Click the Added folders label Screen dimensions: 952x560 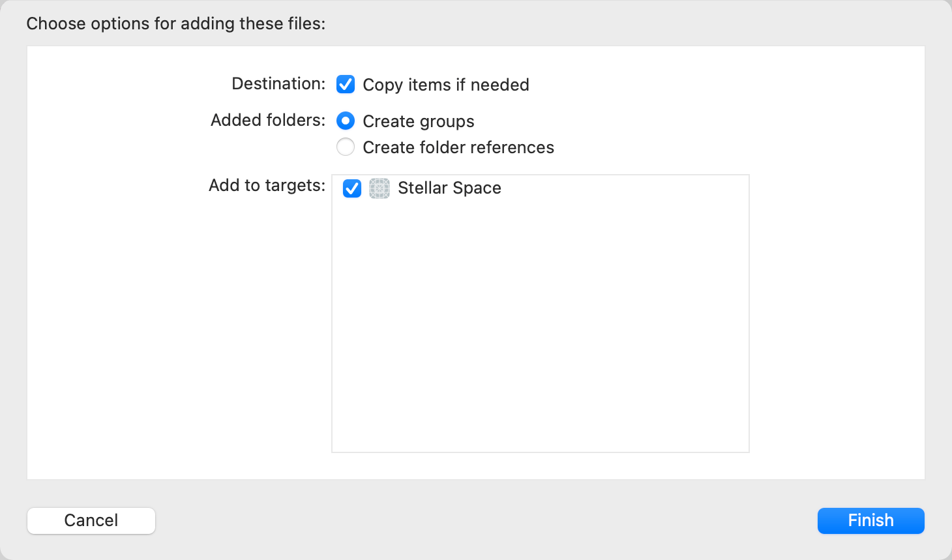[x=267, y=120]
